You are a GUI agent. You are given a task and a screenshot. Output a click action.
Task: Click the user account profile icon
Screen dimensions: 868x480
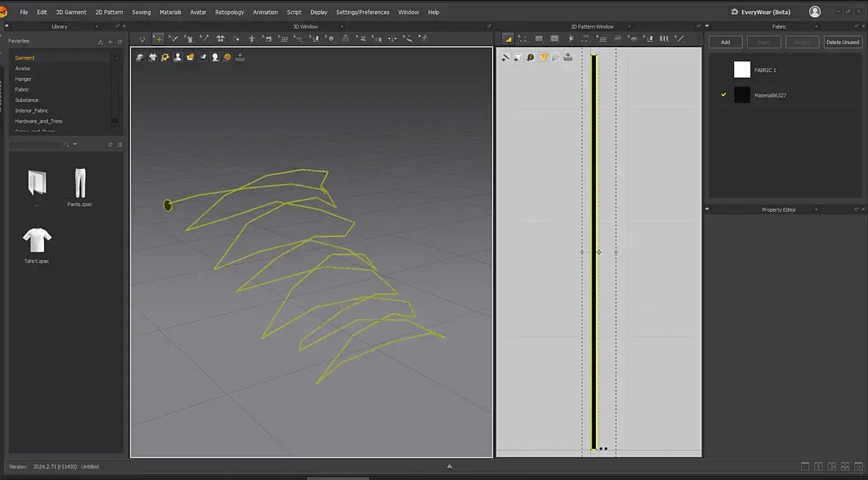(814, 12)
